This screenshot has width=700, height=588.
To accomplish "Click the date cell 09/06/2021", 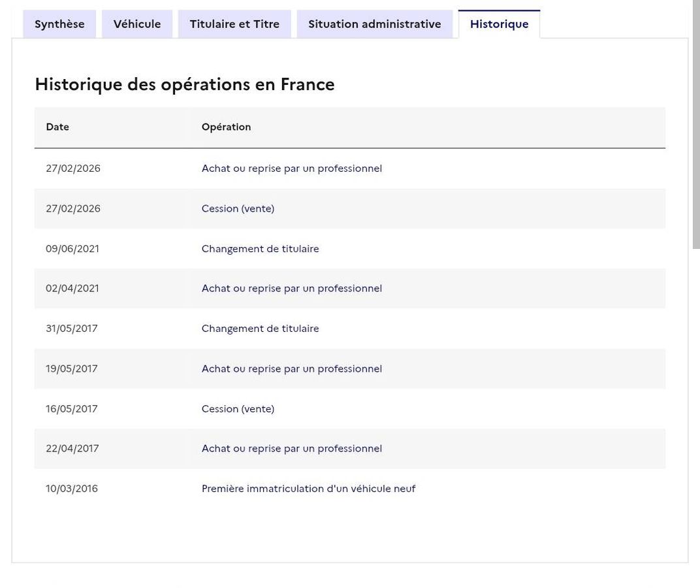I will (72, 249).
